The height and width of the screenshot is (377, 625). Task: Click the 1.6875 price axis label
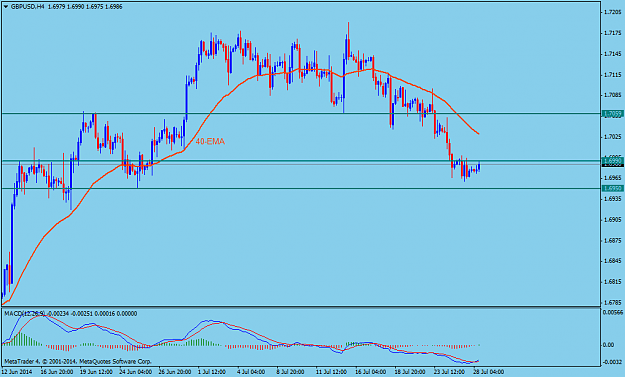tap(613, 240)
